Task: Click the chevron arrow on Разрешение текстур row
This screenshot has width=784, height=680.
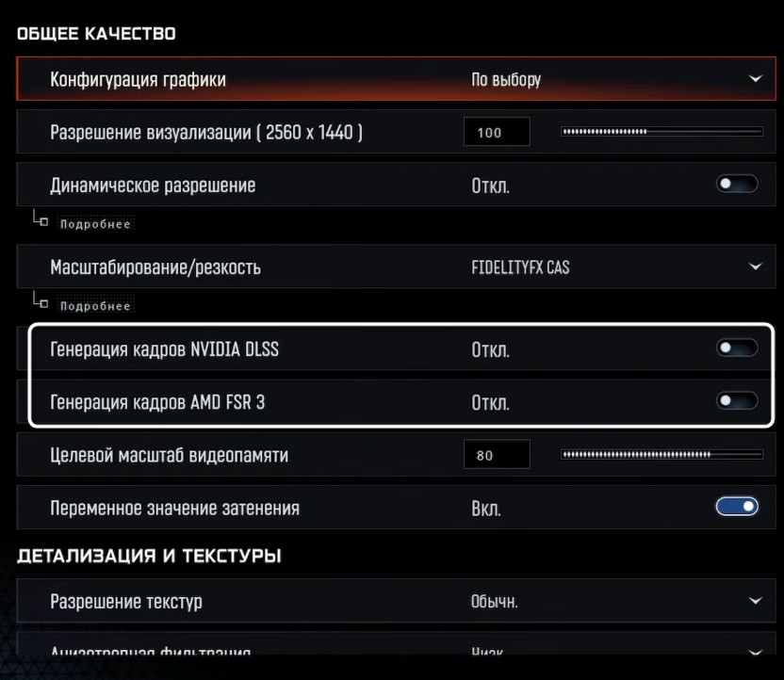Action: (755, 601)
